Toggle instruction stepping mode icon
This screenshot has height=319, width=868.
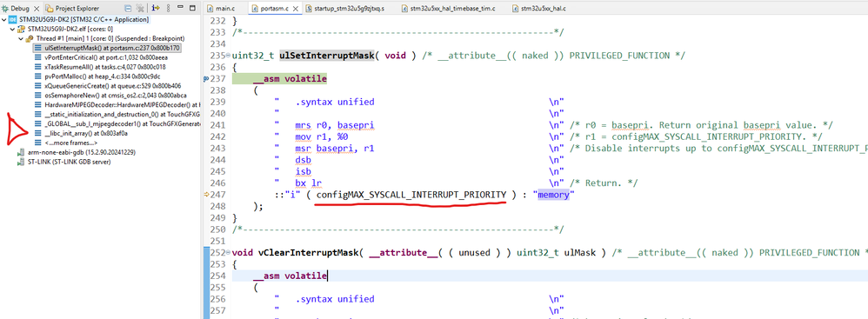(156, 9)
